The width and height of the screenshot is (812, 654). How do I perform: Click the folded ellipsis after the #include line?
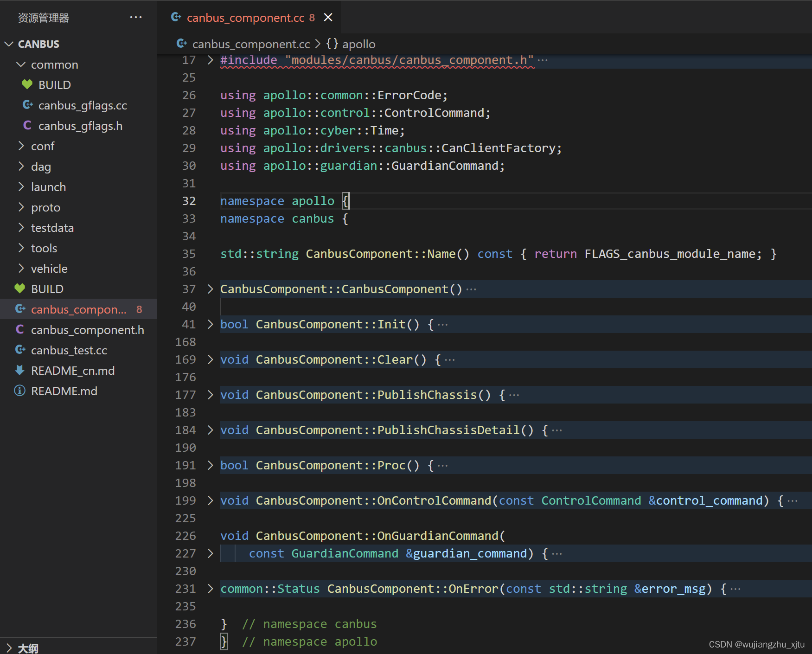(543, 60)
